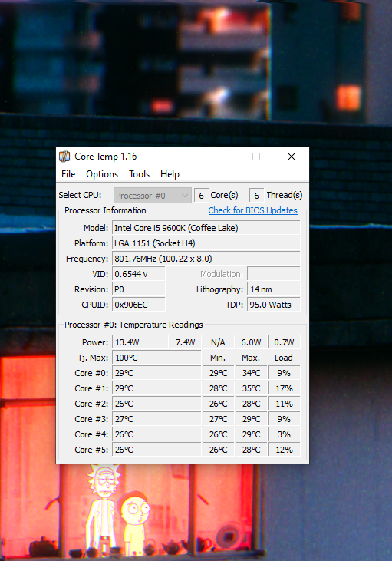Expand the Select CPU Processor #0 dropdown
This screenshot has height=561, width=392.
pos(153,196)
